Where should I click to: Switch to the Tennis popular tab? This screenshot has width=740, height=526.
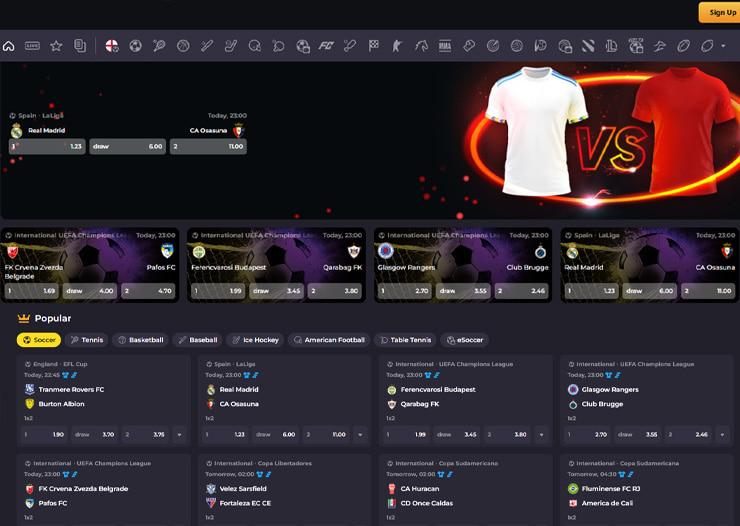click(x=87, y=340)
